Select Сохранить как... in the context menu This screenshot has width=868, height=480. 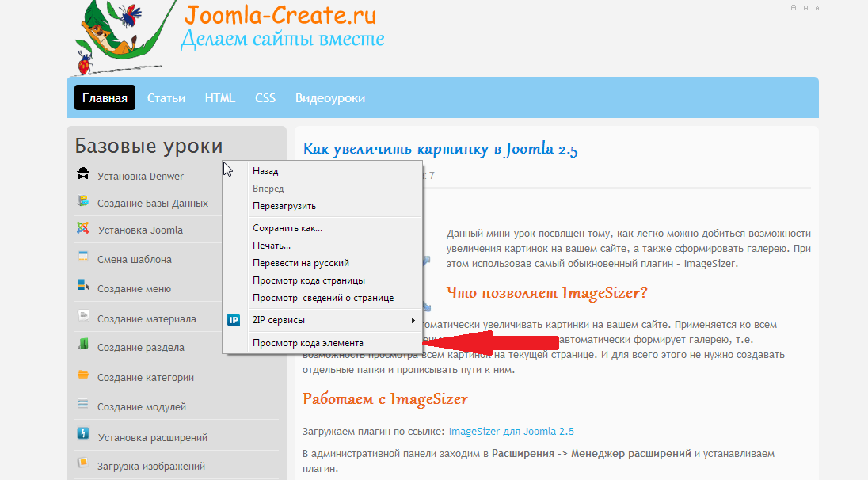click(x=287, y=228)
